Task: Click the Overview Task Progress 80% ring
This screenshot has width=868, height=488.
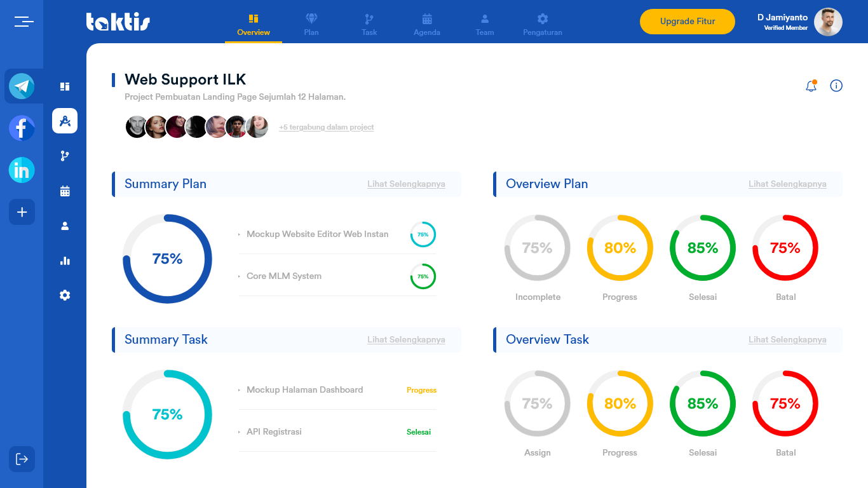Action: click(x=620, y=403)
